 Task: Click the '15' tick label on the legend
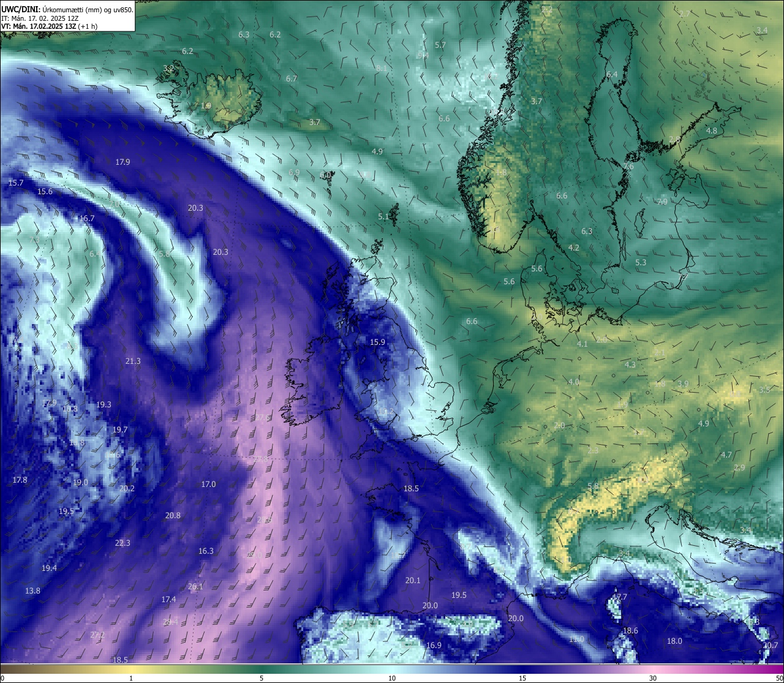click(522, 678)
